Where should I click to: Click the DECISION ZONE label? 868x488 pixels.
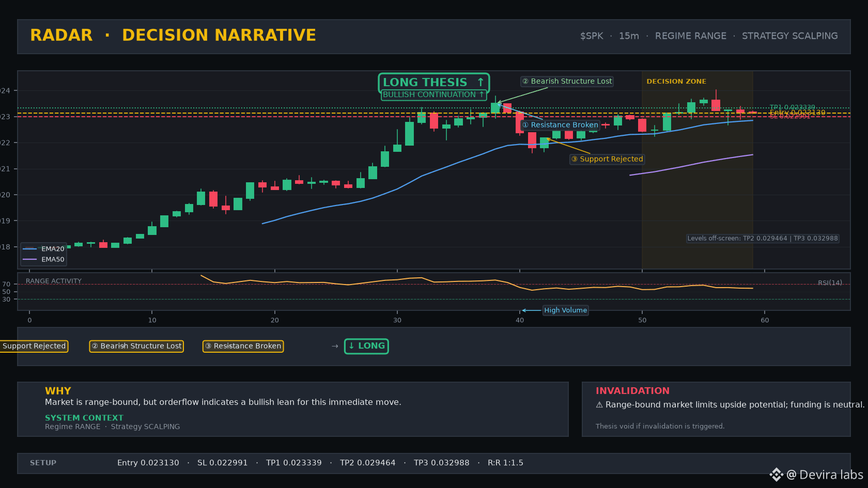pyautogui.click(x=676, y=82)
